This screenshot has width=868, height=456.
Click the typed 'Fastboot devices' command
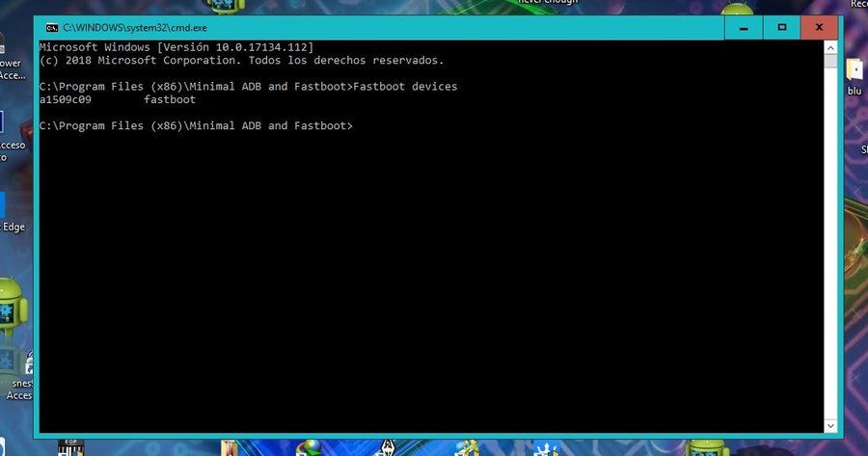[405, 87]
